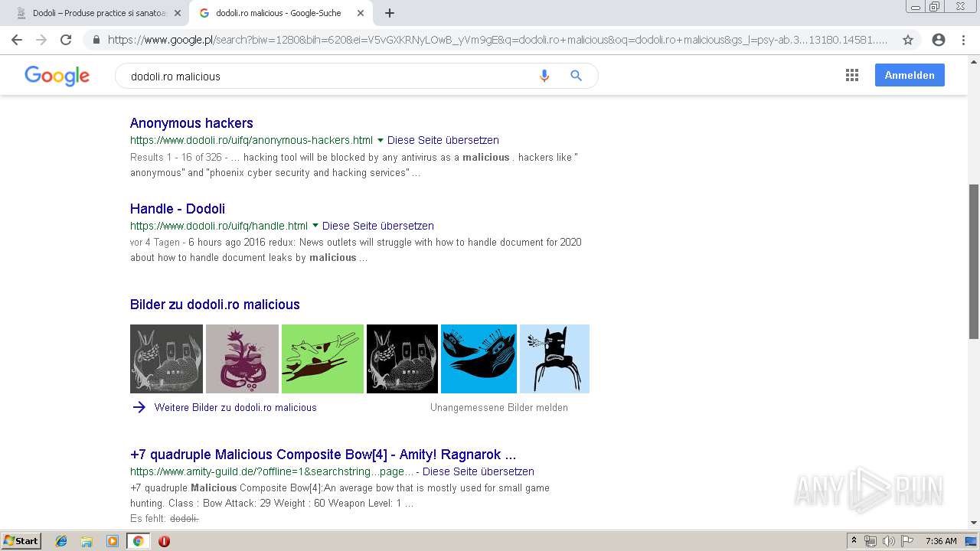Click the browser forward arrow
This screenshot has height=551, width=980.
tap(41, 40)
